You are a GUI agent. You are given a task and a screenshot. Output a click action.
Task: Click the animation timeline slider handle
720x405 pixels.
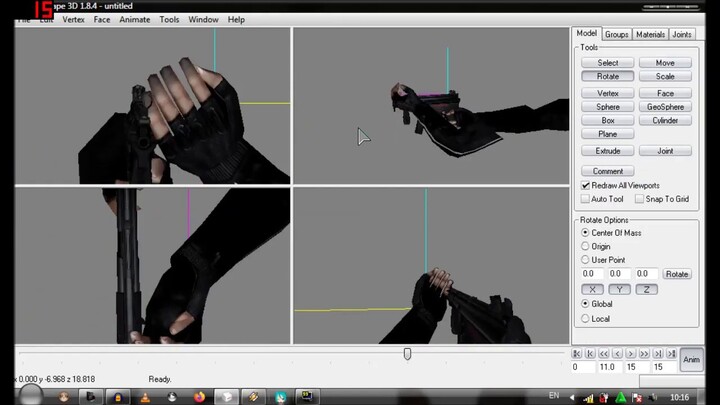(x=407, y=354)
